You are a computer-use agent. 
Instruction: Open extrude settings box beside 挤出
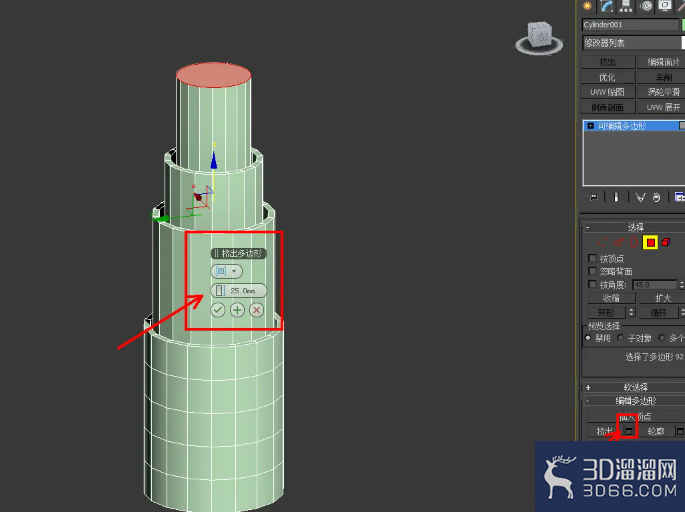(629, 432)
